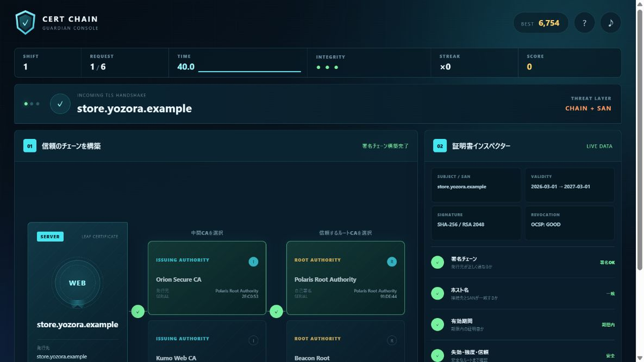
Task: Select the Polaris Root Authority card
Action: (346, 278)
